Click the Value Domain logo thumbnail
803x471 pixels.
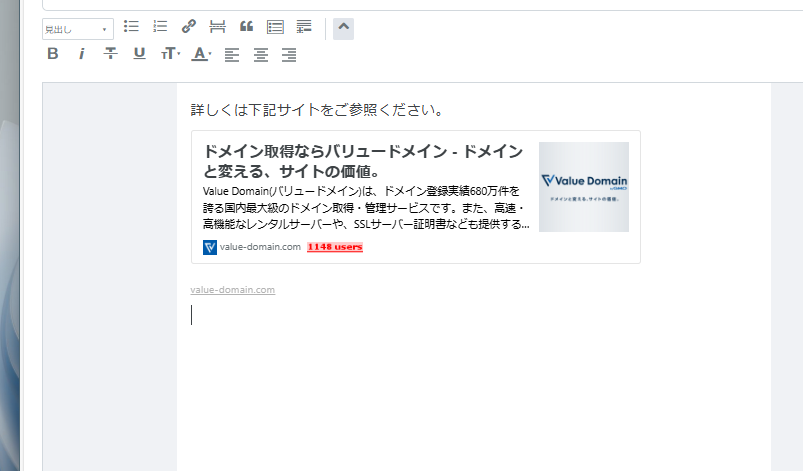pyautogui.click(x=584, y=187)
